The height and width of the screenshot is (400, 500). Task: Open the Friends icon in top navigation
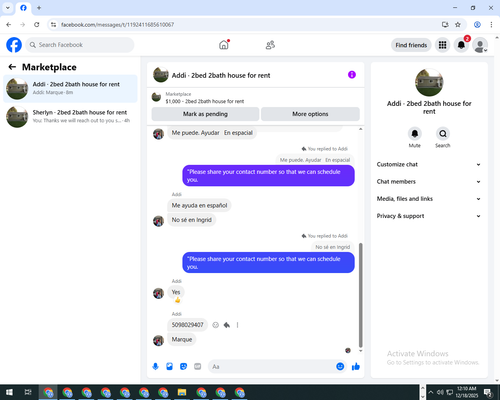coord(270,45)
